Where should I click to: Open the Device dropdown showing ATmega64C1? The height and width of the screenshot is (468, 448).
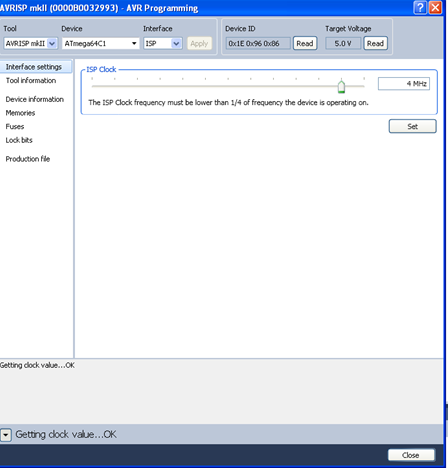click(x=100, y=43)
